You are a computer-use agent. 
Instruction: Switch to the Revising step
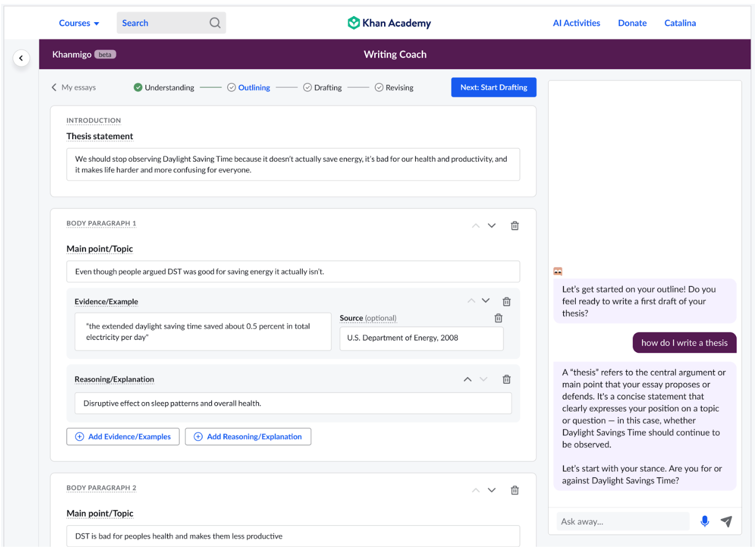(x=394, y=88)
